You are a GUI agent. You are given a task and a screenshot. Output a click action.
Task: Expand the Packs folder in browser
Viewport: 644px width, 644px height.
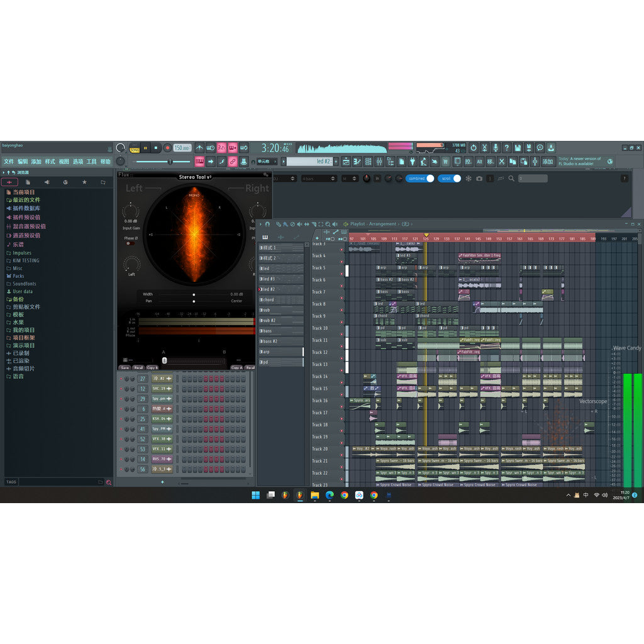pos(18,276)
